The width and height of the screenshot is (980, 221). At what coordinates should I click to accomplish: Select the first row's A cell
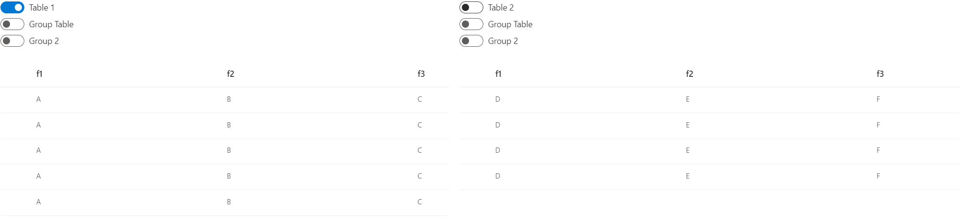[x=39, y=99]
